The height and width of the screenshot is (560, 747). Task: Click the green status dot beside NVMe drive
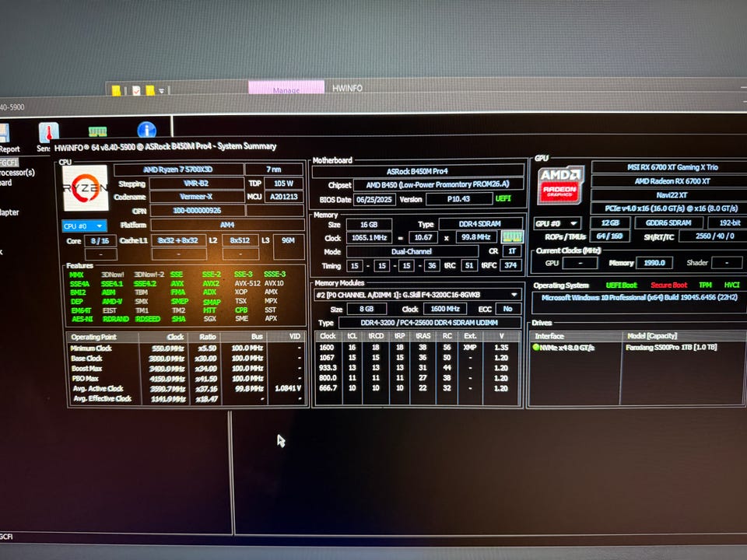pyautogui.click(x=536, y=347)
